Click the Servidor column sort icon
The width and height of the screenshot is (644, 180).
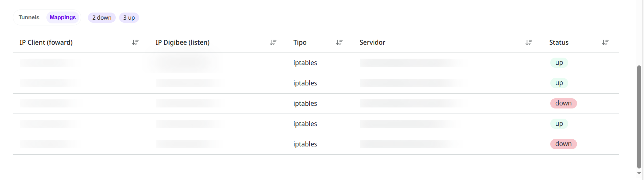[x=529, y=42]
